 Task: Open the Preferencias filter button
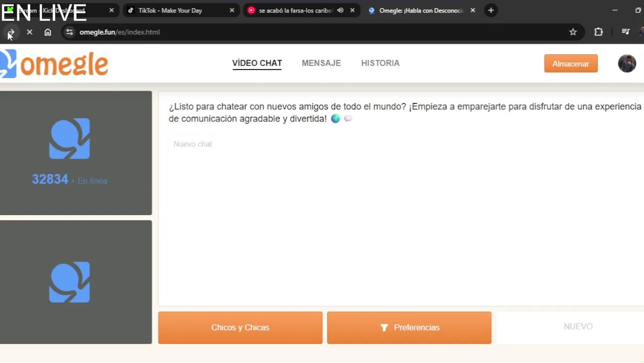tap(409, 328)
